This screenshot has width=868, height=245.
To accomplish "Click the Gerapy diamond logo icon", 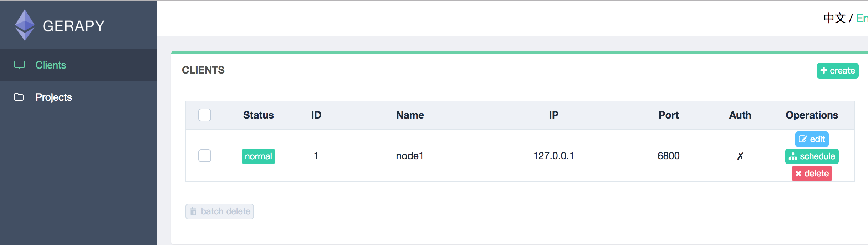I will 25,25.
